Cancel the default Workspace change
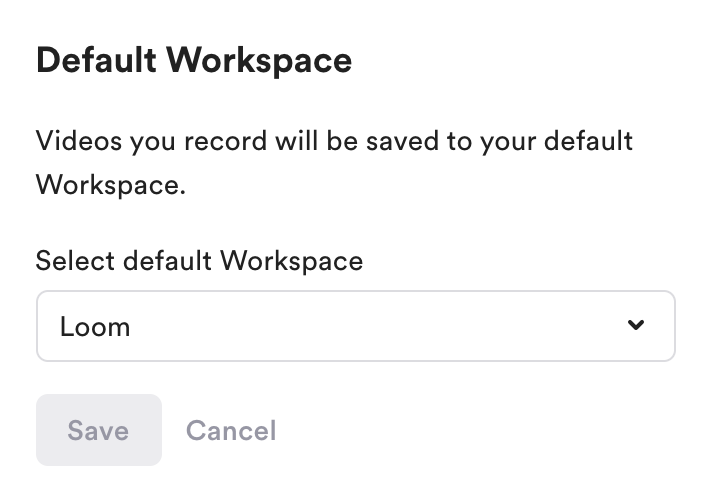The width and height of the screenshot is (708, 494). [x=231, y=431]
